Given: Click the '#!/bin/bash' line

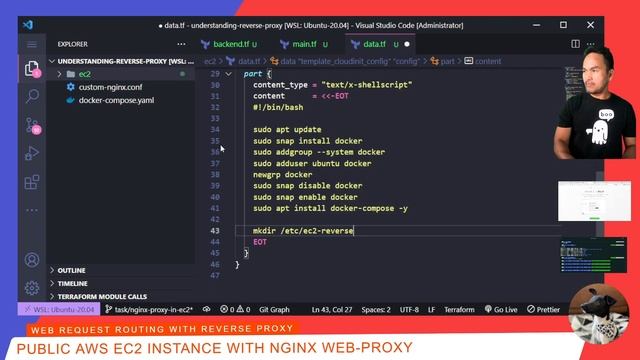Looking at the screenshot, I should tap(278, 107).
